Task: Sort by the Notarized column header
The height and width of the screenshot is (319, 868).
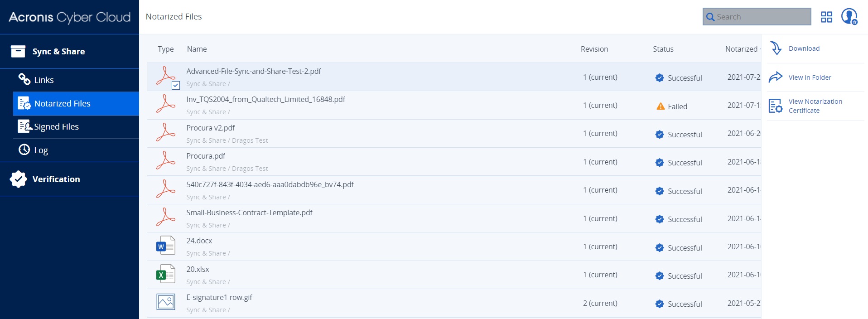Action: point(741,49)
